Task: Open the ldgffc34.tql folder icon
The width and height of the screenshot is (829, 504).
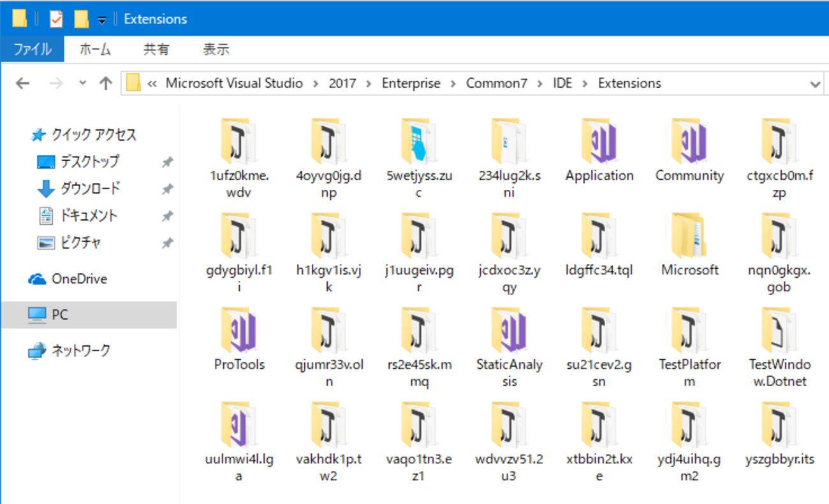Action: click(x=599, y=235)
